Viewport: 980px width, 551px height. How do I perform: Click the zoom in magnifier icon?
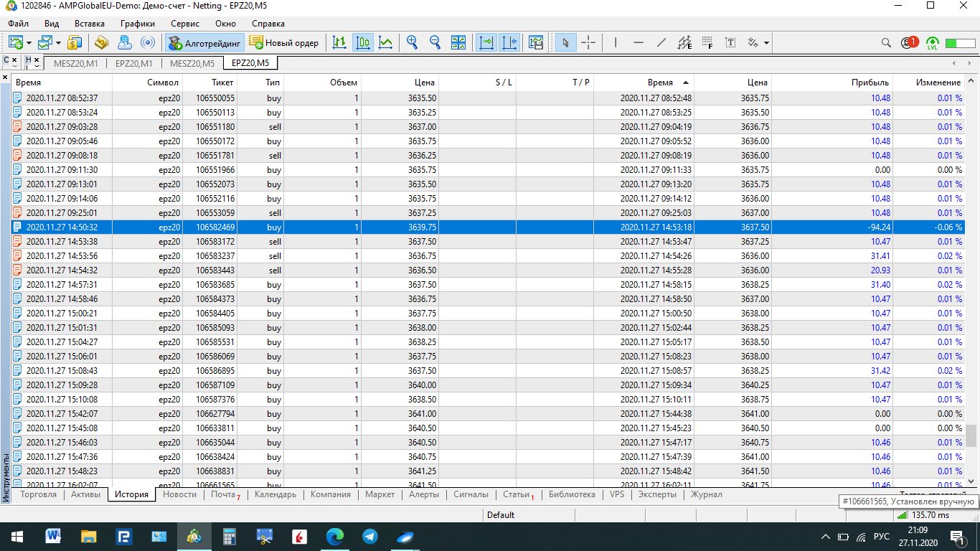coord(413,42)
